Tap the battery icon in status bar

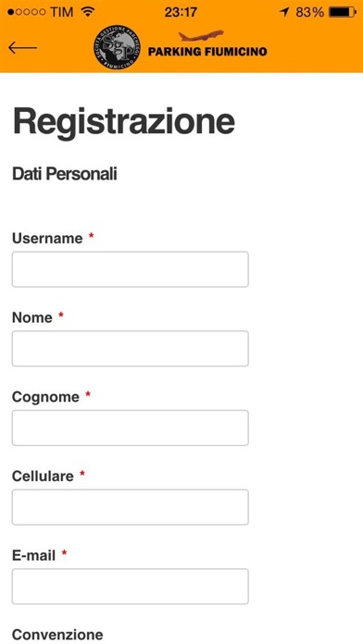[342, 12]
